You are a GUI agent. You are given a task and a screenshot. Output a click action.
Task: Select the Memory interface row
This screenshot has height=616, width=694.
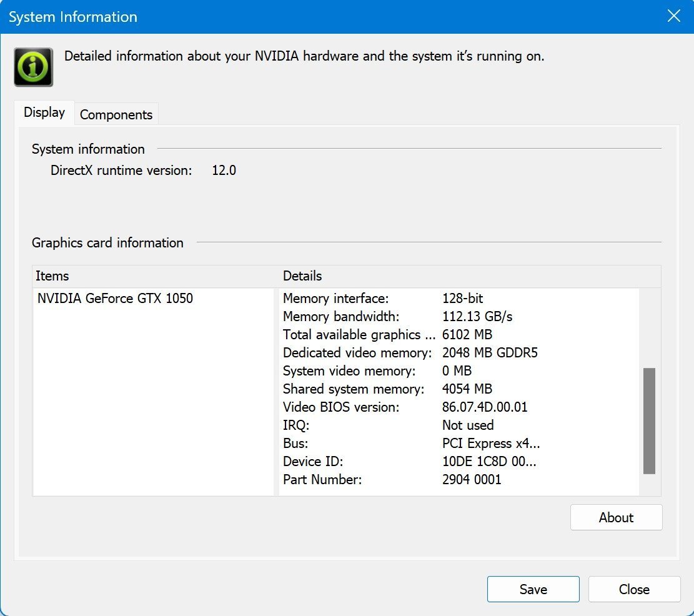click(x=459, y=298)
